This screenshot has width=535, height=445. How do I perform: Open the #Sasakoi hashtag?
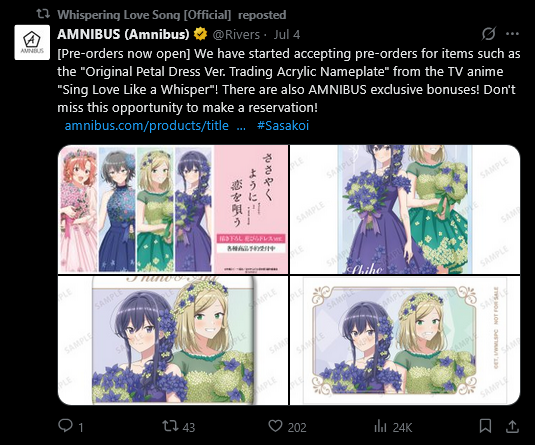(283, 126)
